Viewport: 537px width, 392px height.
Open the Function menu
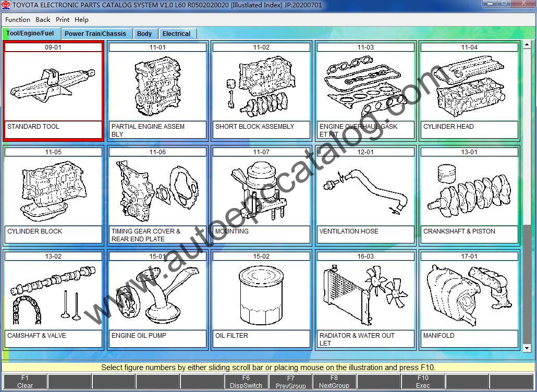click(18, 19)
